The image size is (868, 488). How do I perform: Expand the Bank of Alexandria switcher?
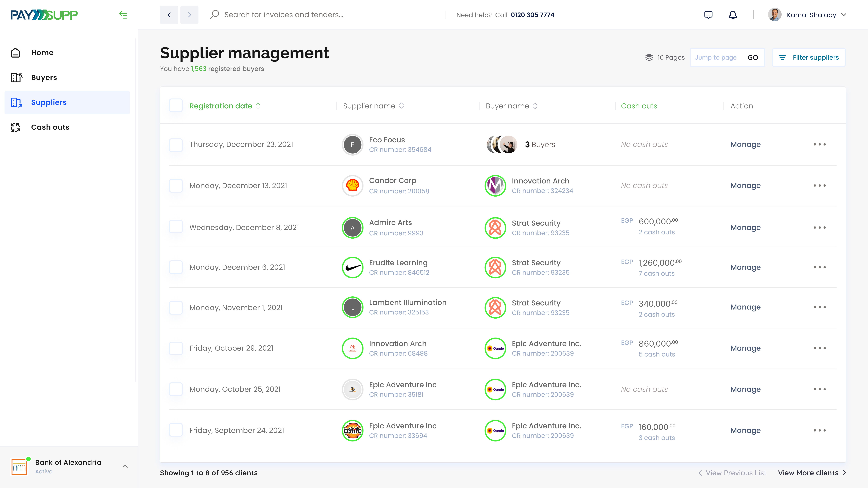click(125, 466)
